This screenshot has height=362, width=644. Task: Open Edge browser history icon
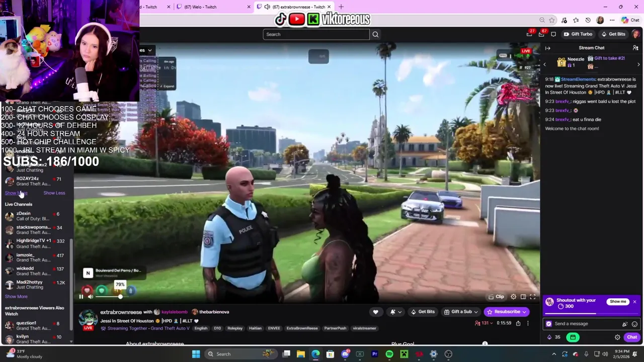coord(588,20)
